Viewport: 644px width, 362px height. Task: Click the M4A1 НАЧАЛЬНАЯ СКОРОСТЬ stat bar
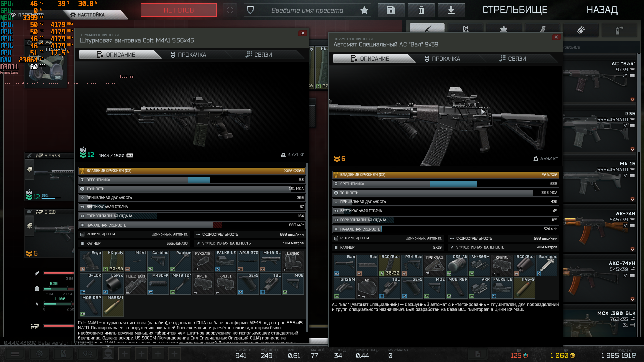pyautogui.click(x=192, y=225)
